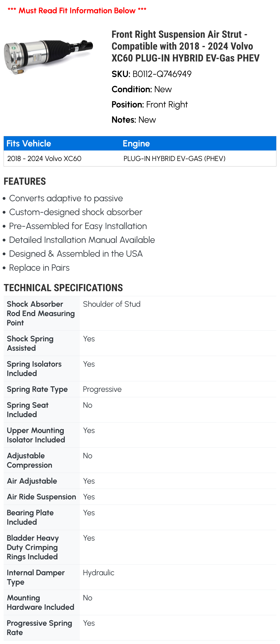Click the Converts adaptive to passive bullet
Image resolution: width=280 pixels, height=644 pixels.
pos(66,198)
